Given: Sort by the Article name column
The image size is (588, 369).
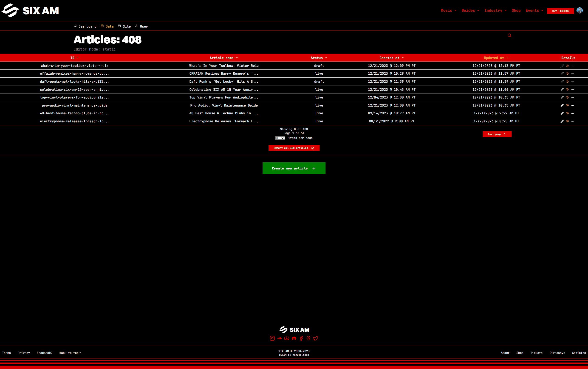Looking at the screenshot, I should 223,58.
